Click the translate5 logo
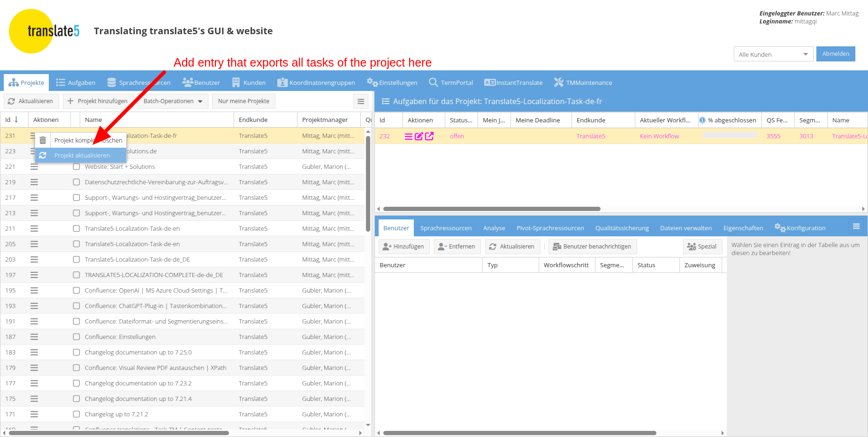Viewport: 868px width, 437px height. coord(45,31)
